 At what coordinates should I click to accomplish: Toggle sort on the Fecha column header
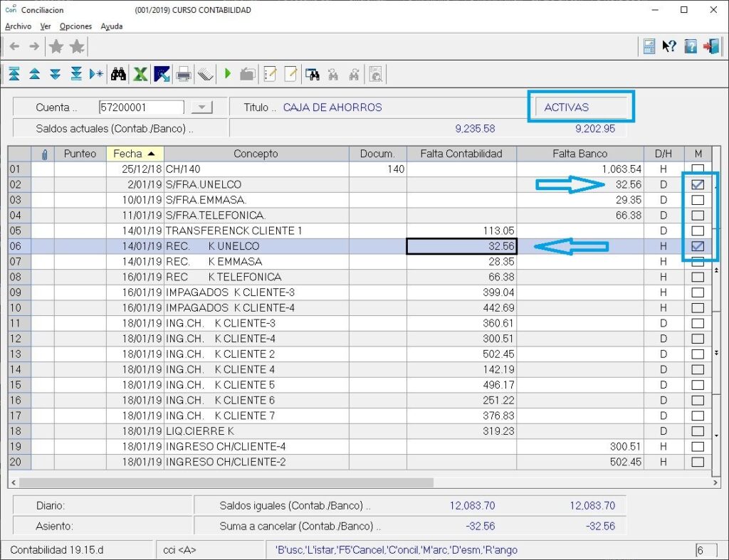135,154
